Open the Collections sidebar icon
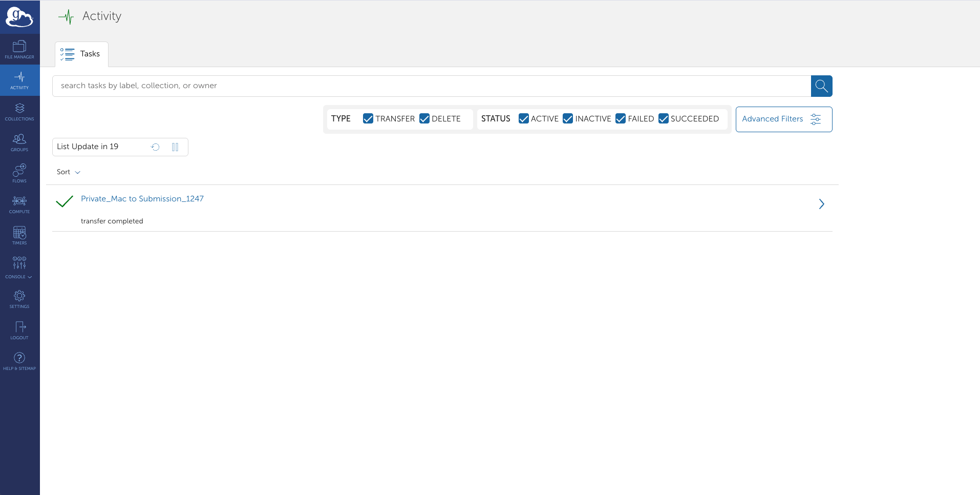980x495 pixels. (x=19, y=112)
